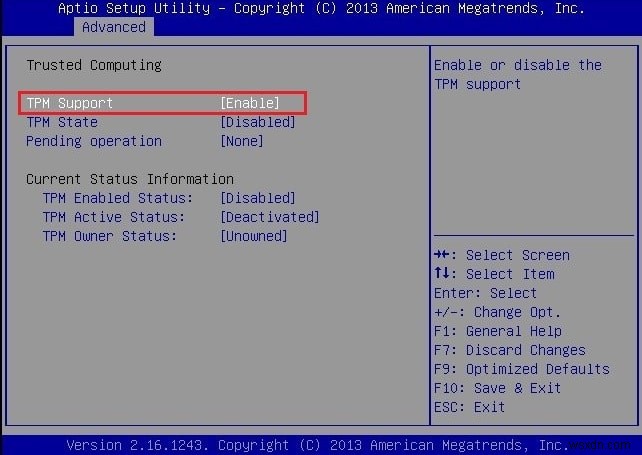Click the 'Enable or disable the TPM support' help text

(518, 75)
